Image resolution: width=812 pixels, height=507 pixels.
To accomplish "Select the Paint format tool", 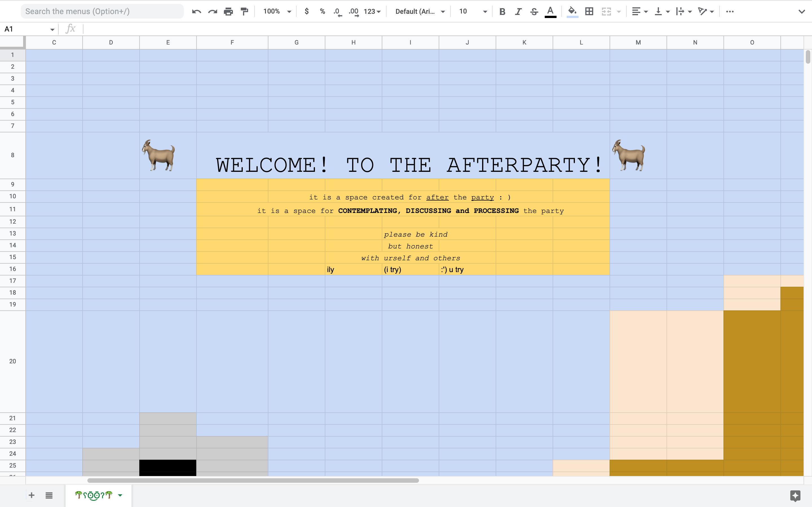I will pyautogui.click(x=244, y=12).
